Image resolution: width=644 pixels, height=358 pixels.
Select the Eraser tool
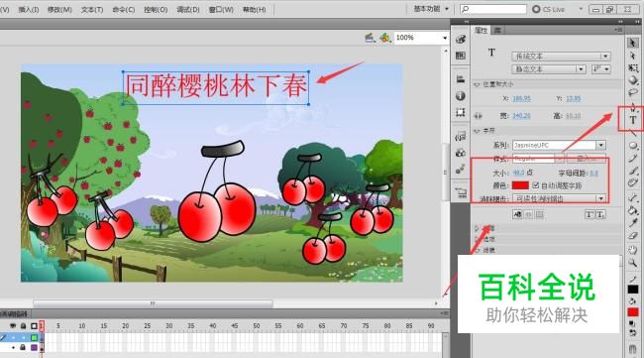[633, 236]
